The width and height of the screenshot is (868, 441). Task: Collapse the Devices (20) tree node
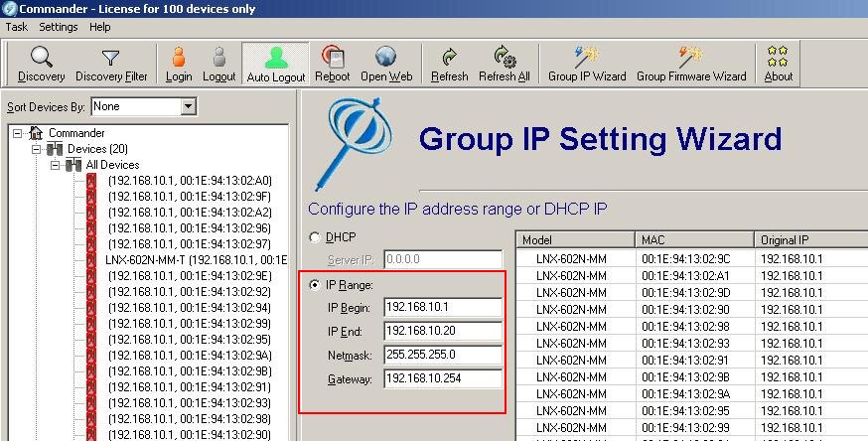point(36,149)
